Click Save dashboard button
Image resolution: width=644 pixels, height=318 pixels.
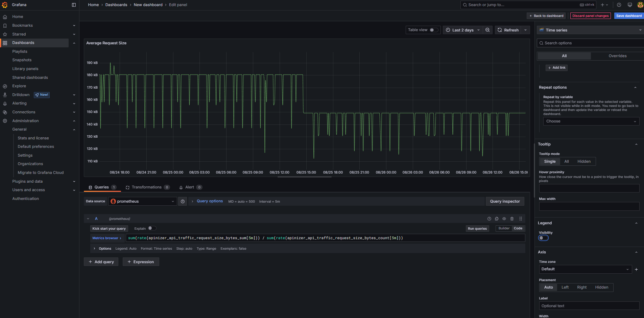coord(629,16)
